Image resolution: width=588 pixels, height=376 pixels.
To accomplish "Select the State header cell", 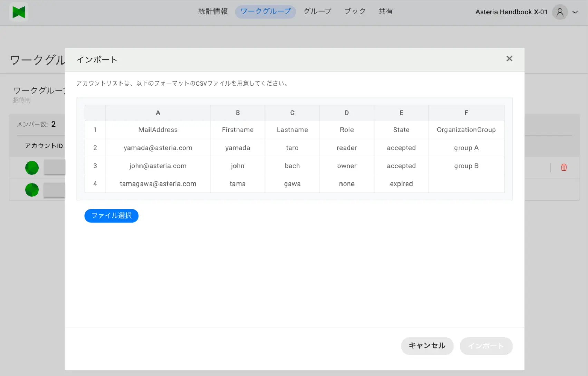I will (x=401, y=130).
